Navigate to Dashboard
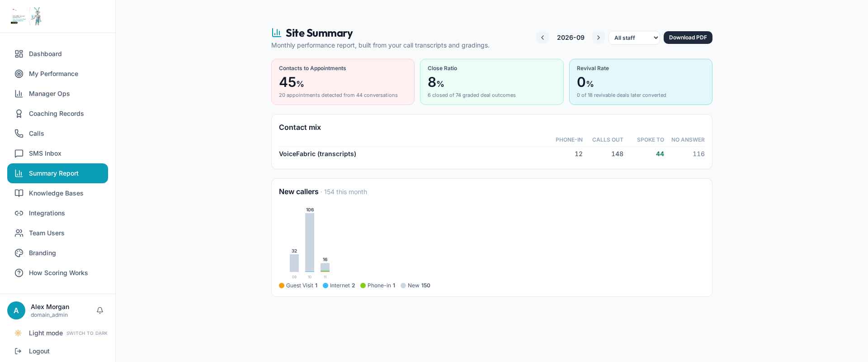Viewport: 868px width, 362px height. coord(57,54)
